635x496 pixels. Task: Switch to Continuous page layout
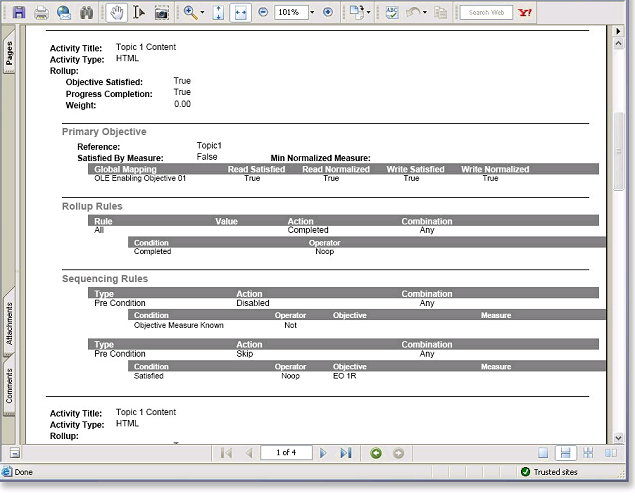click(x=565, y=453)
